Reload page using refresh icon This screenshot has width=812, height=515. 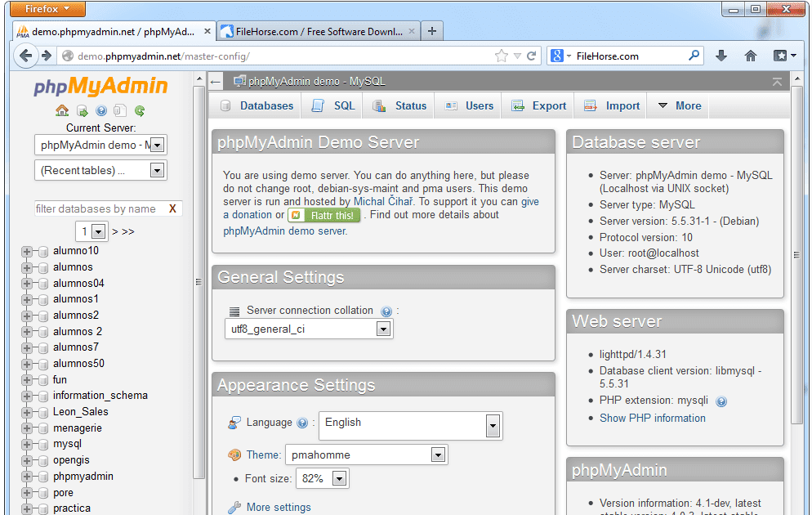click(x=531, y=56)
